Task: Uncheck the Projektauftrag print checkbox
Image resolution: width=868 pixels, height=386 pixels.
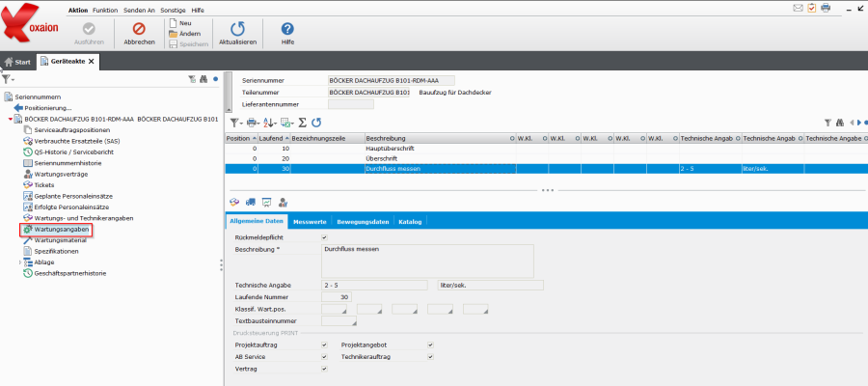Action: click(x=324, y=344)
